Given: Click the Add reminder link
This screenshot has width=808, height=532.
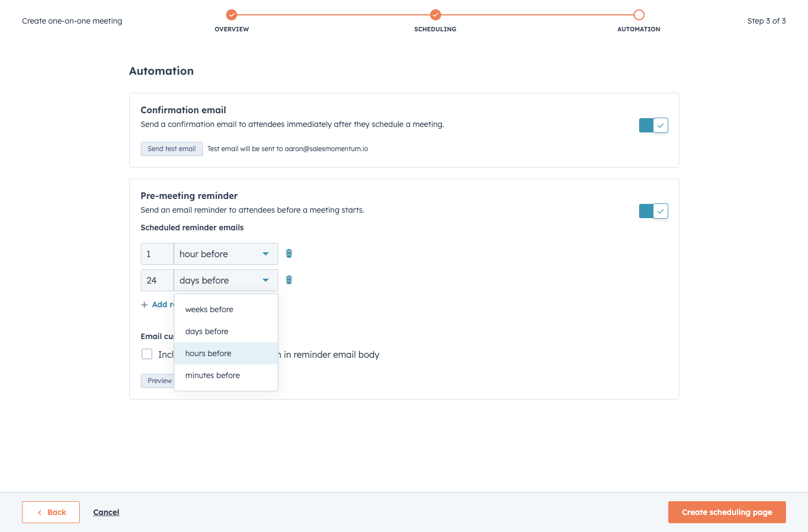Looking at the screenshot, I should 158,304.
